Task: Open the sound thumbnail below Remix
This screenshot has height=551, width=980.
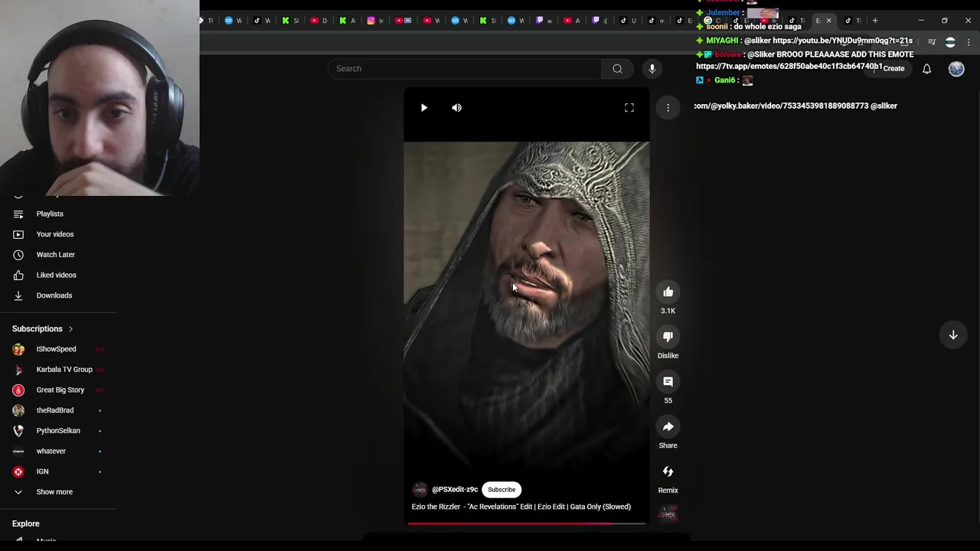Action: coord(668,514)
